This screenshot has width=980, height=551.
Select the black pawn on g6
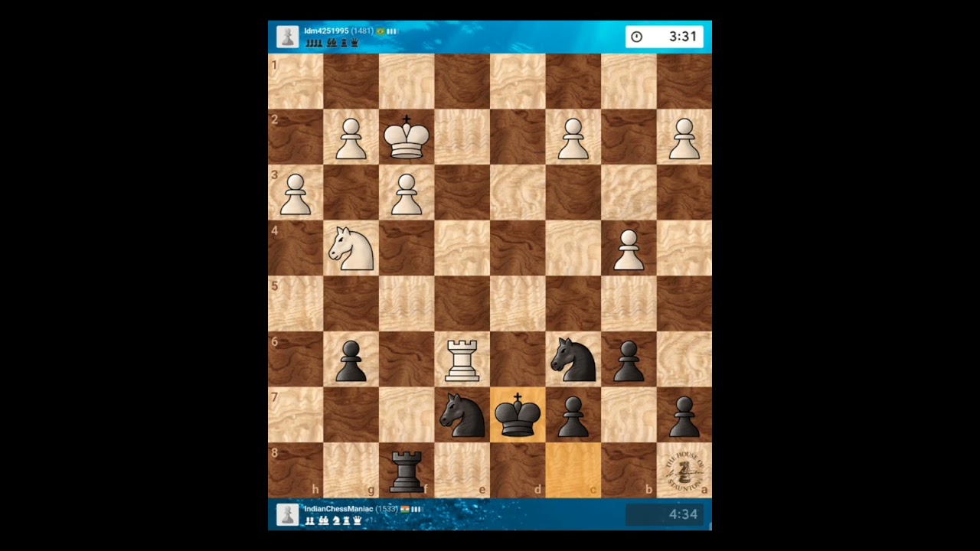point(351,360)
